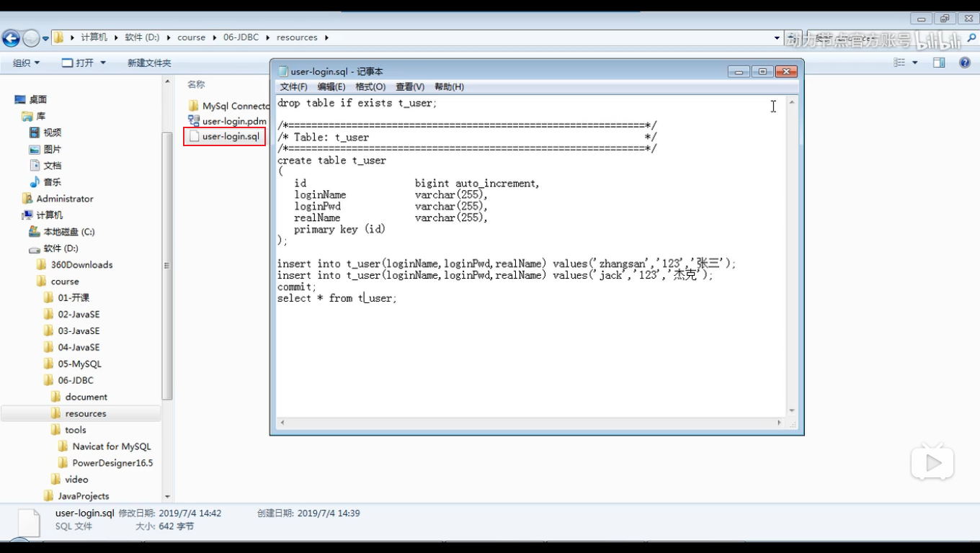
Task: Open the 格式(O) menu in Notepad
Action: [370, 86]
